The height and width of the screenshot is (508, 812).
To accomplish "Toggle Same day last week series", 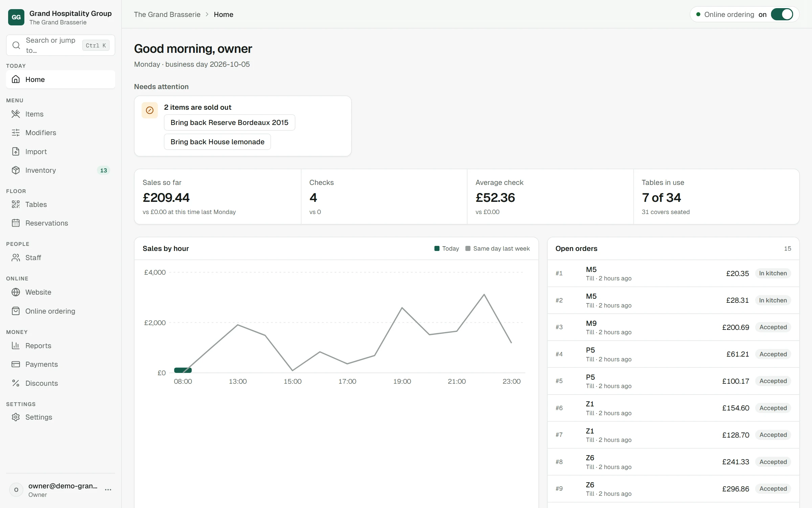I will pyautogui.click(x=498, y=249).
